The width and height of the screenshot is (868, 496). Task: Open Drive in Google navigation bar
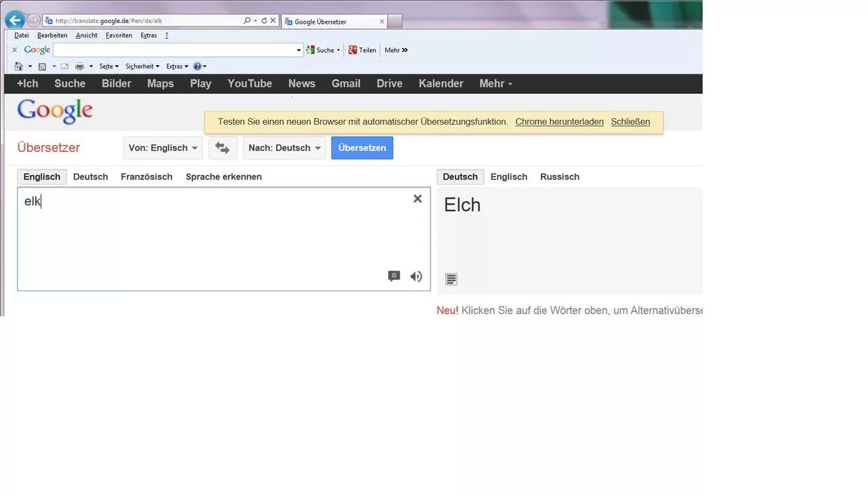390,83
